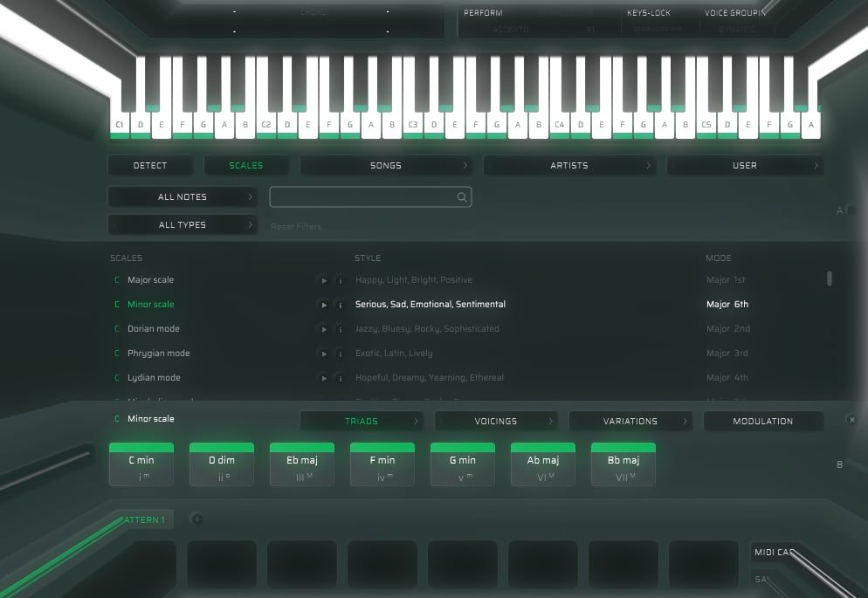This screenshot has width=868, height=598.
Task: Click the search magnifier icon
Action: [461, 196]
